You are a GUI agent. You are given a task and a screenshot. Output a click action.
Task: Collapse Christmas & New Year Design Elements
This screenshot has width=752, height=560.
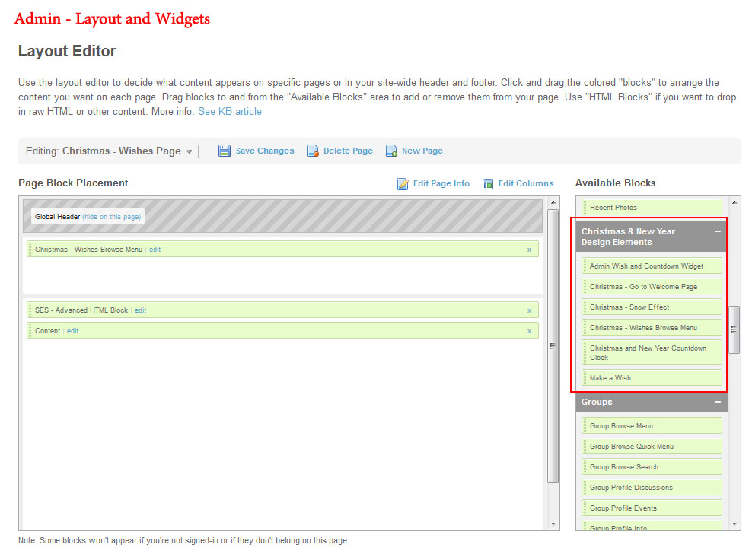[x=717, y=232]
